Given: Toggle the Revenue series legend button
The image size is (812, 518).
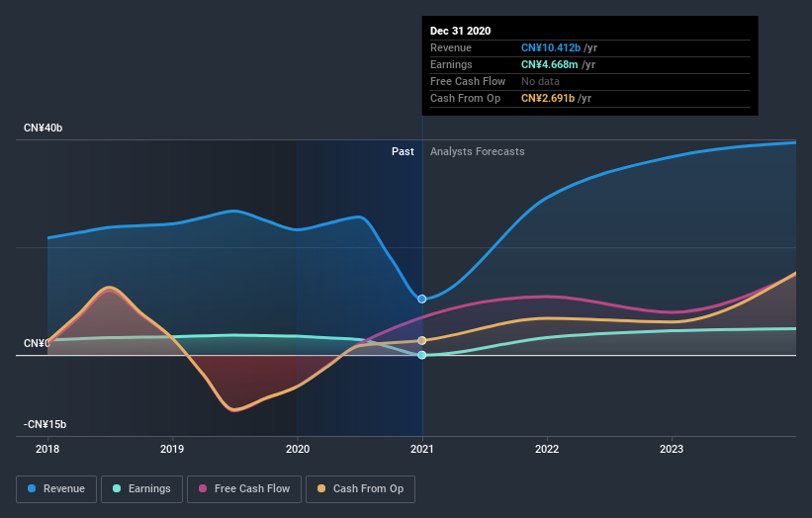Looking at the screenshot, I should pos(56,489).
